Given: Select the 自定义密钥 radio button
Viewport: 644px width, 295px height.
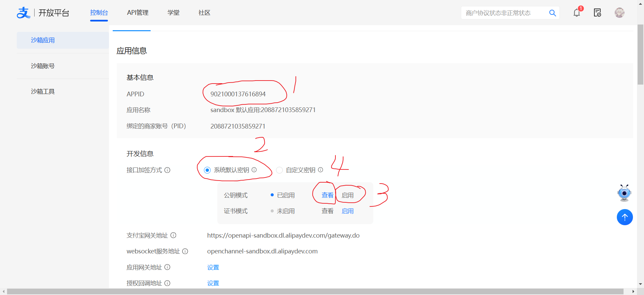Looking at the screenshot, I should click(x=279, y=170).
